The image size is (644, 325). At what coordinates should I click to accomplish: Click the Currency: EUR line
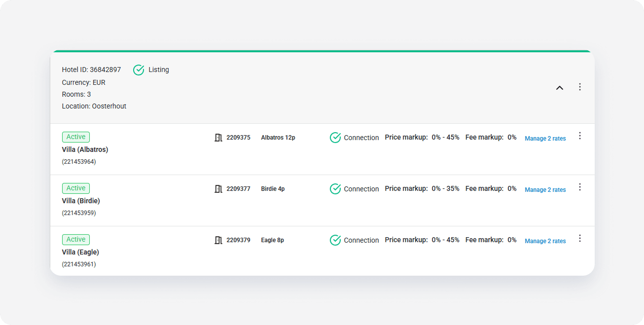[x=84, y=82]
